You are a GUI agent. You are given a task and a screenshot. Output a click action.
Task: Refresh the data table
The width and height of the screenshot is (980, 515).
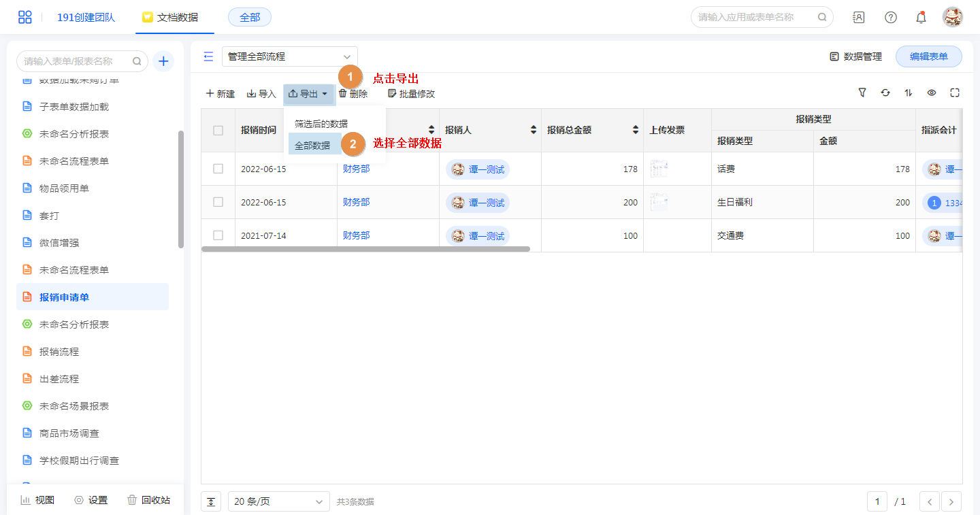885,93
